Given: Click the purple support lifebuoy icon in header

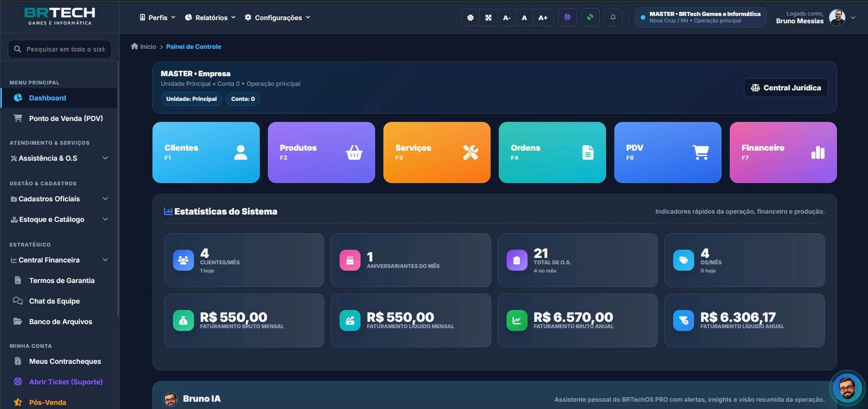Looking at the screenshot, I should click(567, 17).
